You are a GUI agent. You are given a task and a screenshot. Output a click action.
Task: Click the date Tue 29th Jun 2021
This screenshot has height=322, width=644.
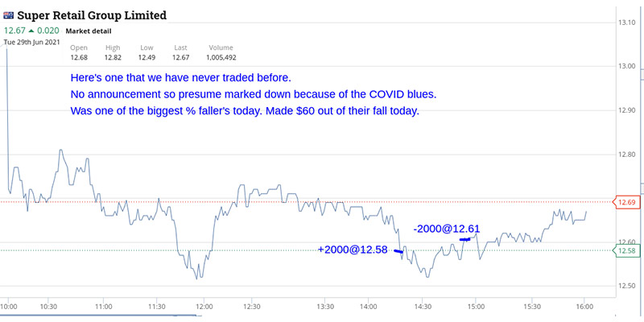(32, 42)
